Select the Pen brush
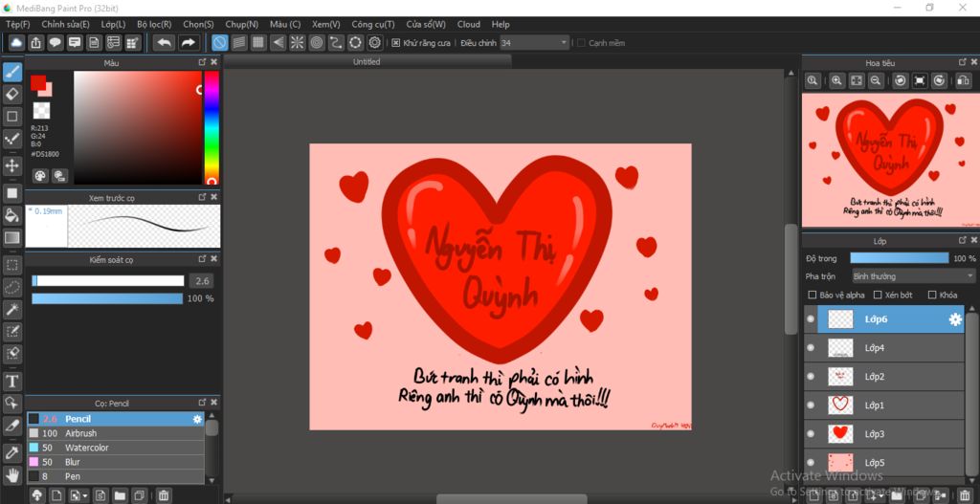Image resolution: width=980 pixels, height=504 pixels. [116, 476]
